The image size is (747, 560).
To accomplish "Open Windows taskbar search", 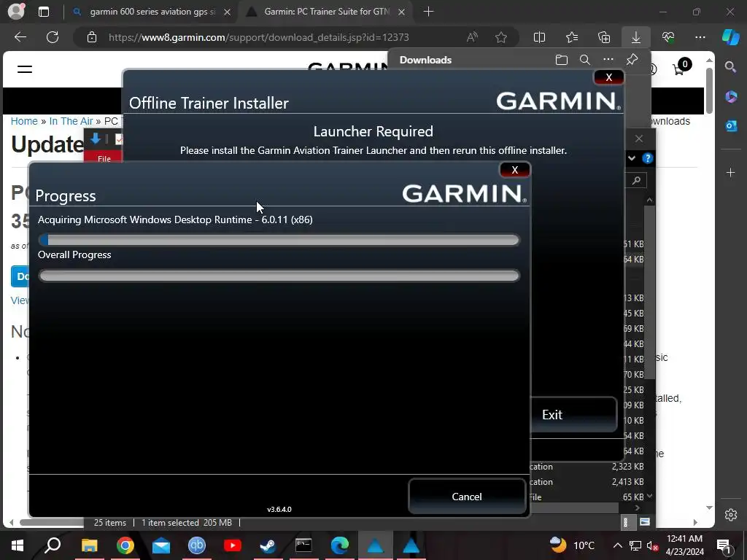I will pos(53,545).
